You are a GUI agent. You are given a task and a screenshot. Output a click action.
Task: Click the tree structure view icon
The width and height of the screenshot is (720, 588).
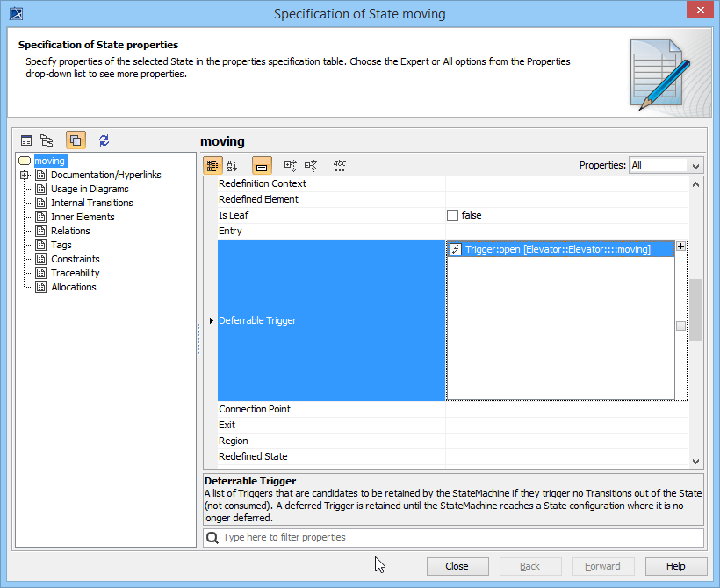click(47, 140)
